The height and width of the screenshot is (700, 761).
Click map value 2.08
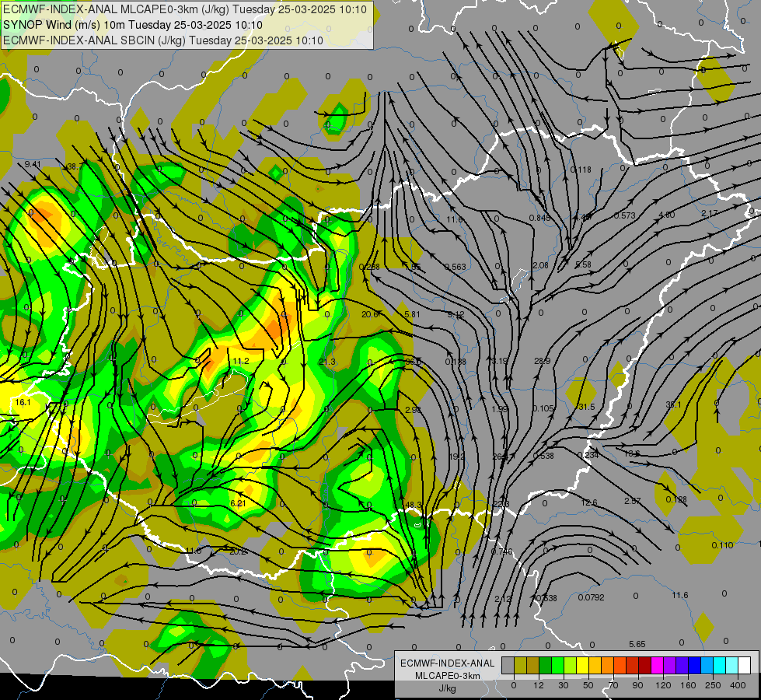tap(540, 265)
